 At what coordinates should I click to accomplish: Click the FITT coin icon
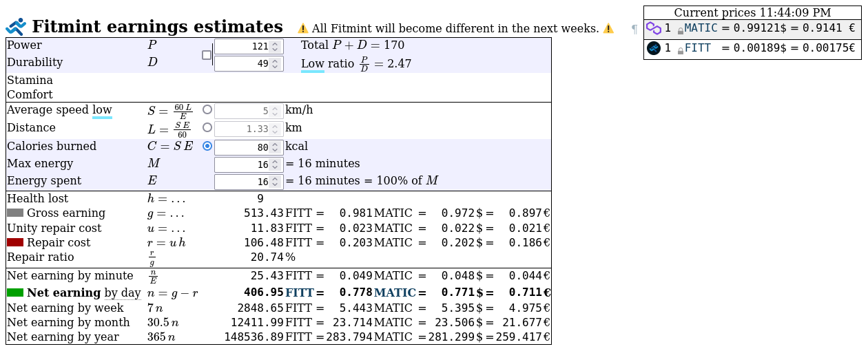pos(653,48)
